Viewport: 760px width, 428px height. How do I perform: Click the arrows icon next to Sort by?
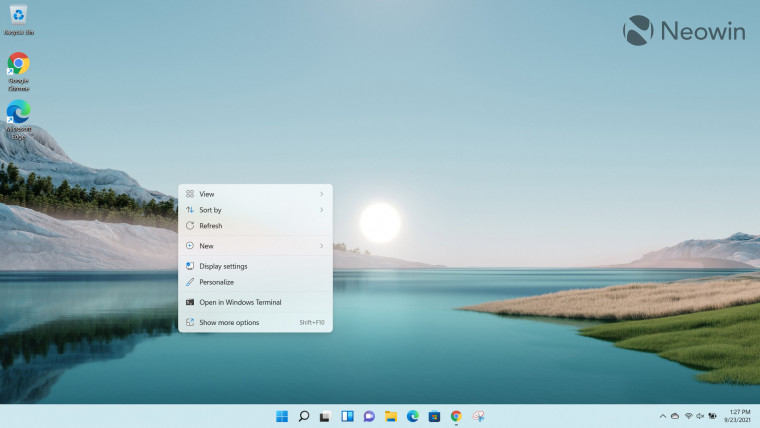coord(190,210)
